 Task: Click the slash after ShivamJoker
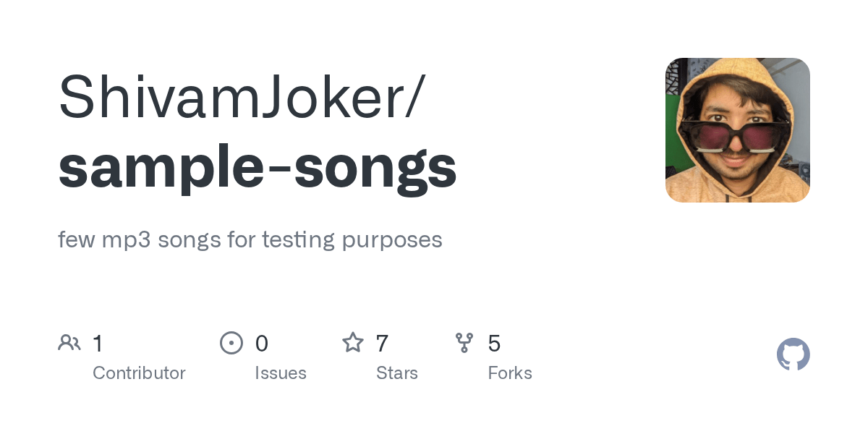click(411, 98)
